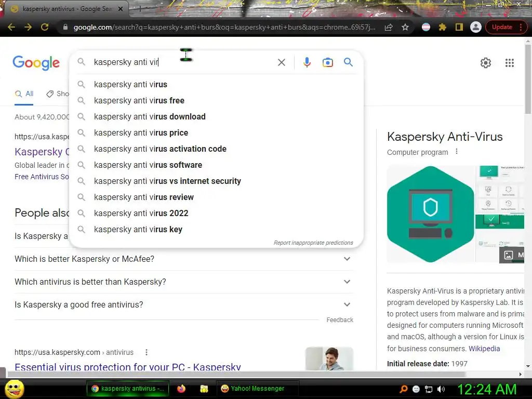Choose 'kaspersky anti virus download' suggestion
The height and width of the screenshot is (399, 532).
(x=216, y=116)
